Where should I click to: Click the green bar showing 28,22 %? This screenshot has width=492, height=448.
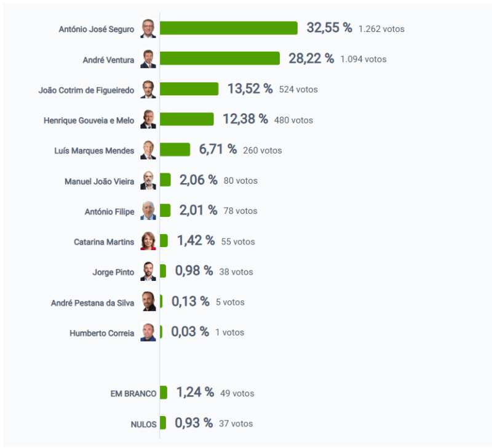[x=220, y=58]
